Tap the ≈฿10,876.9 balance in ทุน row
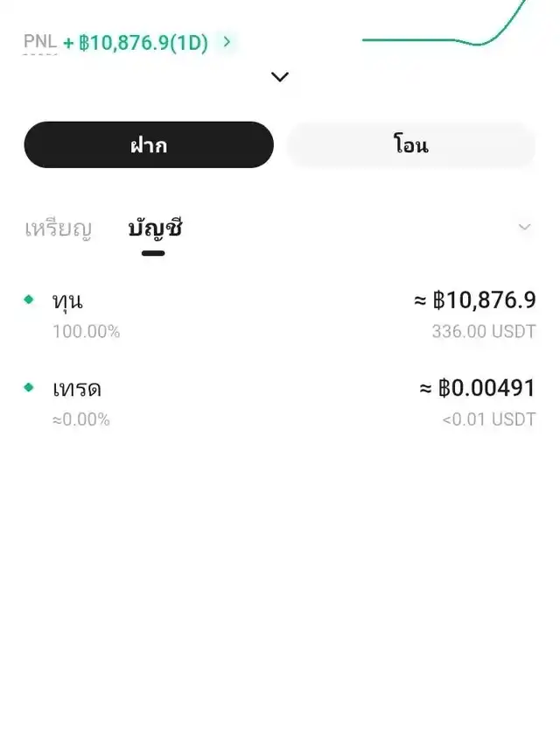The width and height of the screenshot is (560, 747). pyautogui.click(x=474, y=300)
